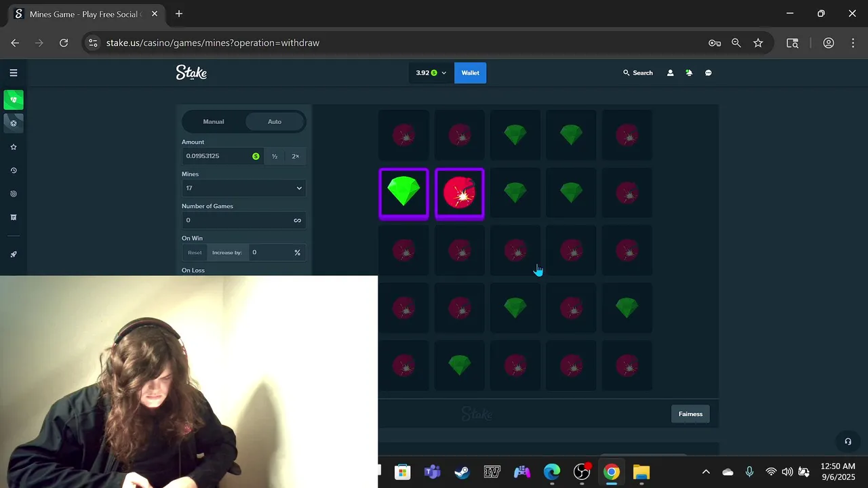Open the chat bubble icon in Stake header
Viewport: 868px width, 488px height.
(x=708, y=73)
